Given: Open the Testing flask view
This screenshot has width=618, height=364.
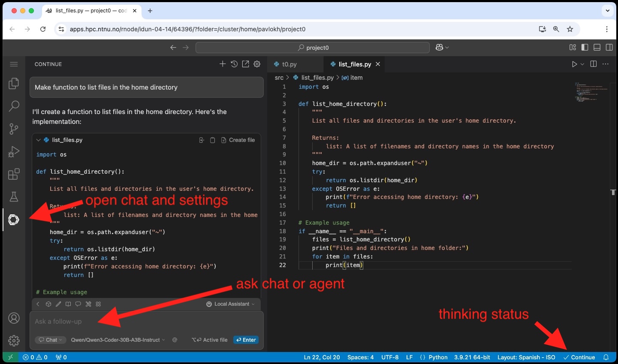Looking at the screenshot, I should (14, 197).
